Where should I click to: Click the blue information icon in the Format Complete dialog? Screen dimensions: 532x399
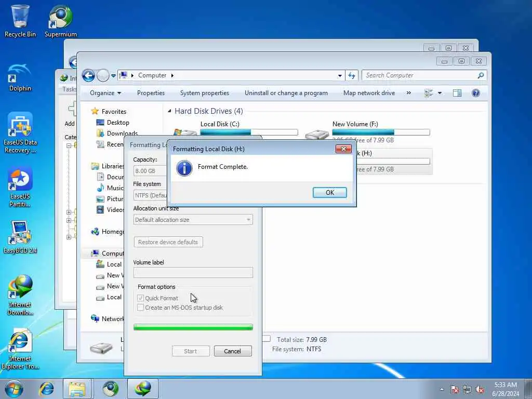coord(184,168)
